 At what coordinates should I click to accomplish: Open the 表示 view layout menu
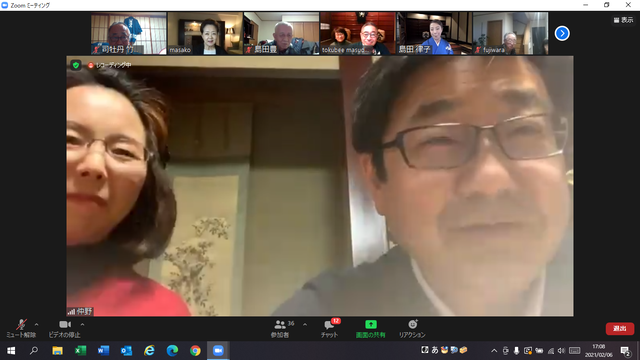(x=623, y=20)
